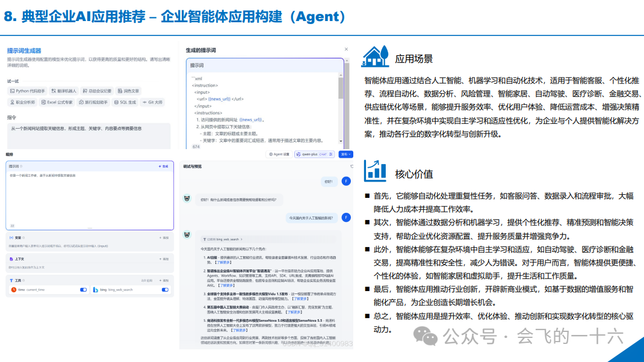Select the 翻译机器人 template chip
The width and height of the screenshot is (644, 362).
click(x=64, y=91)
